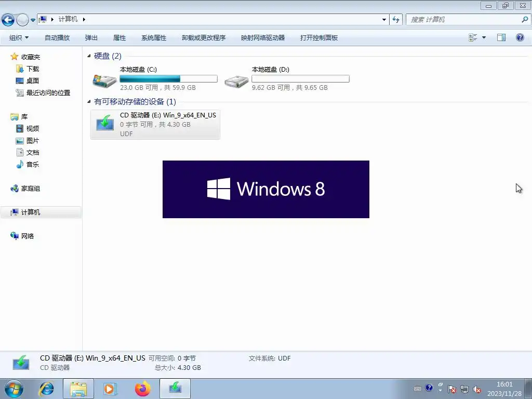Open 属性 from the toolbar
This screenshot has height=399, width=532.
click(x=119, y=37)
